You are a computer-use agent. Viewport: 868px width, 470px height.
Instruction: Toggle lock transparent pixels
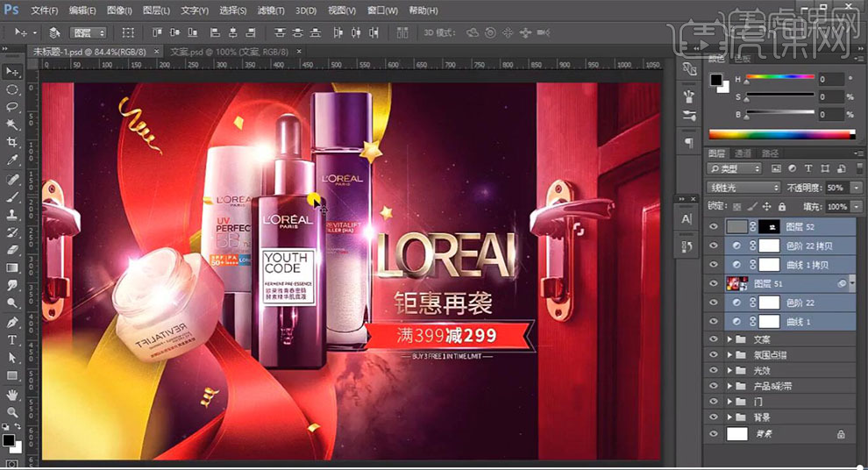[x=736, y=206]
